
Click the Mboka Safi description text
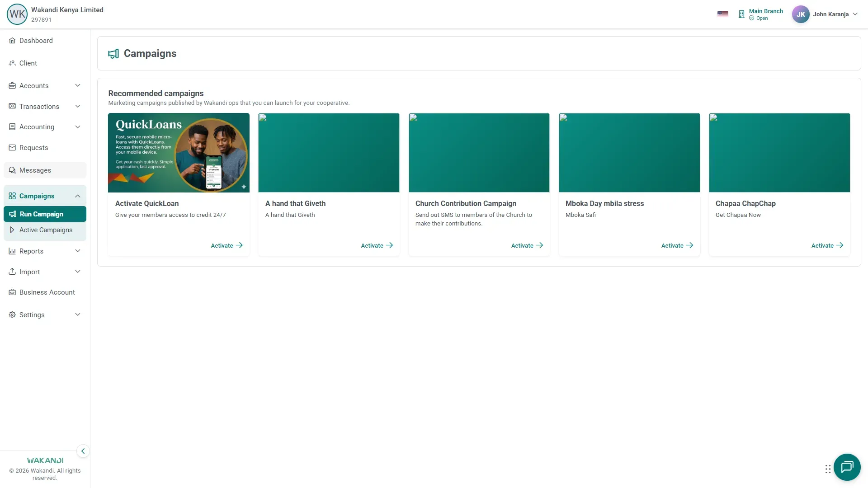pyautogui.click(x=580, y=215)
